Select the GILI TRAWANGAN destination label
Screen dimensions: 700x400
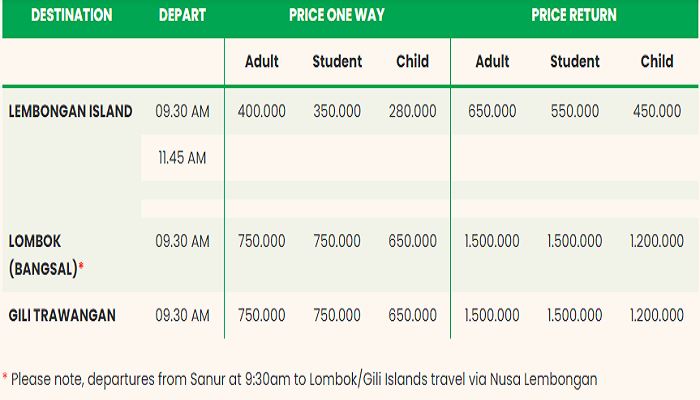click(62, 316)
